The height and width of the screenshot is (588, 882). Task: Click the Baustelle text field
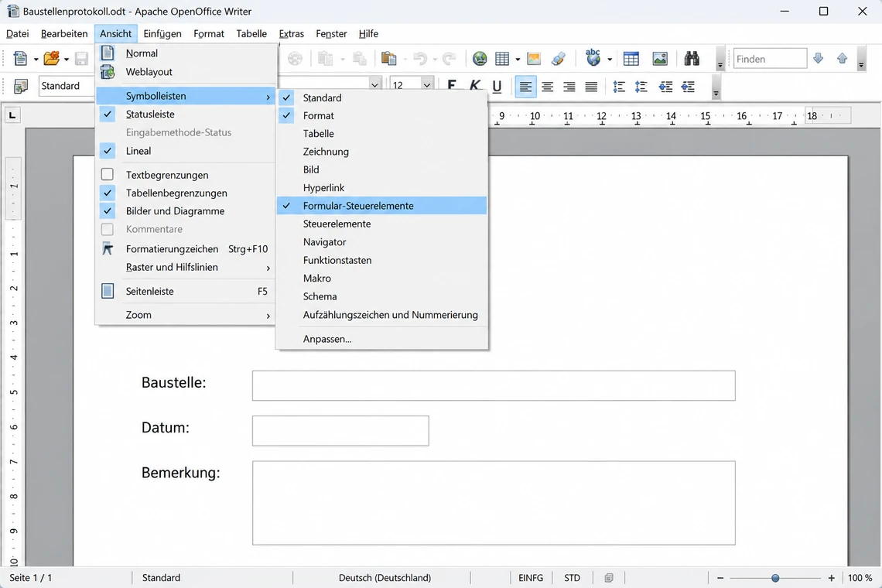click(494, 385)
